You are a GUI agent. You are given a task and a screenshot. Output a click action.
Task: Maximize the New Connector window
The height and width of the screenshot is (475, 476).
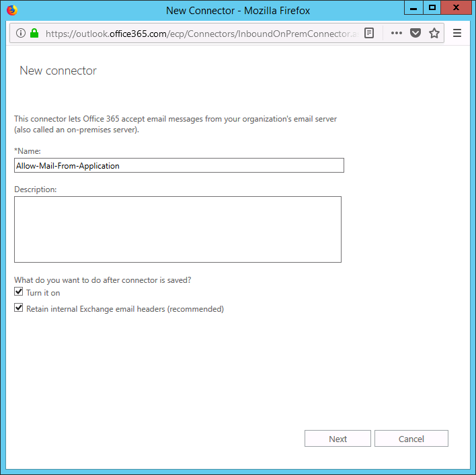coord(432,7)
